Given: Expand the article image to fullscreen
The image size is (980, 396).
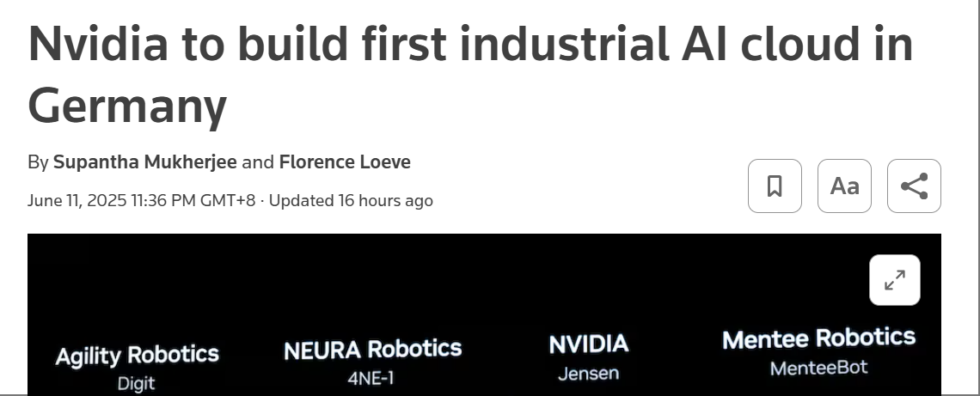Looking at the screenshot, I should pos(894,280).
